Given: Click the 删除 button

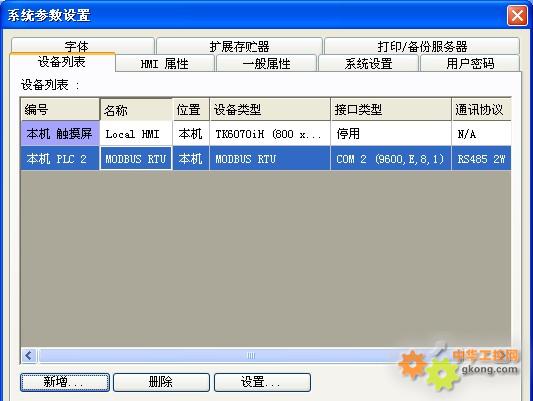Looking at the screenshot, I should pos(161,382).
